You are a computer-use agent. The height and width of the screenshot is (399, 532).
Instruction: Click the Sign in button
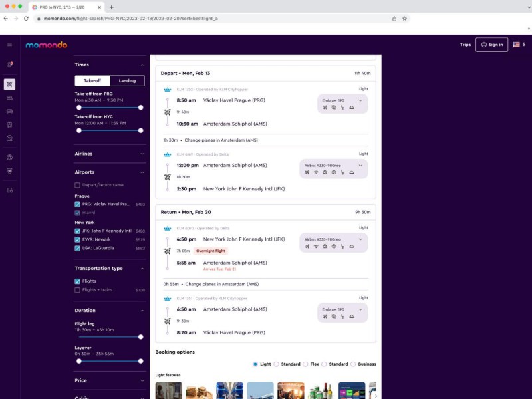(x=491, y=45)
